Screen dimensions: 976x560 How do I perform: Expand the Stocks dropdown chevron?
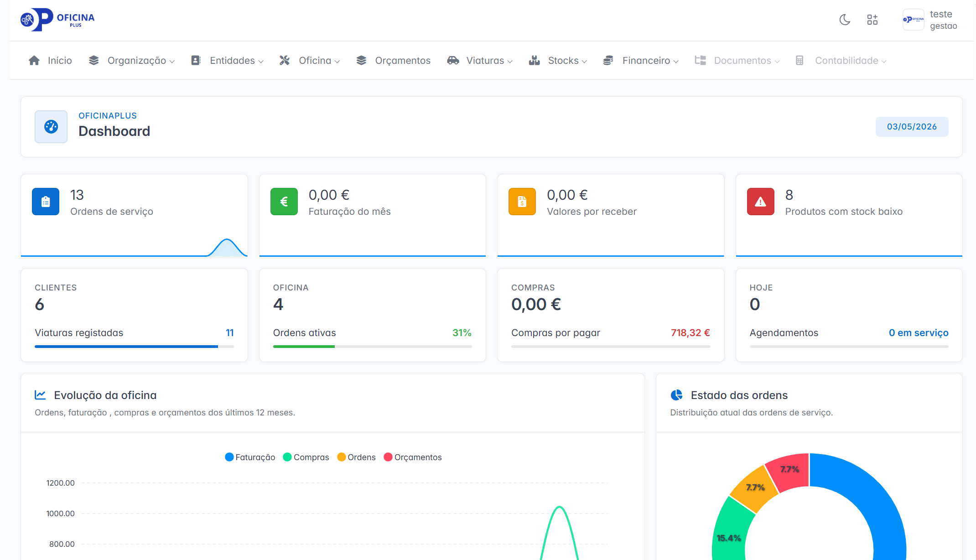coord(584,62)
